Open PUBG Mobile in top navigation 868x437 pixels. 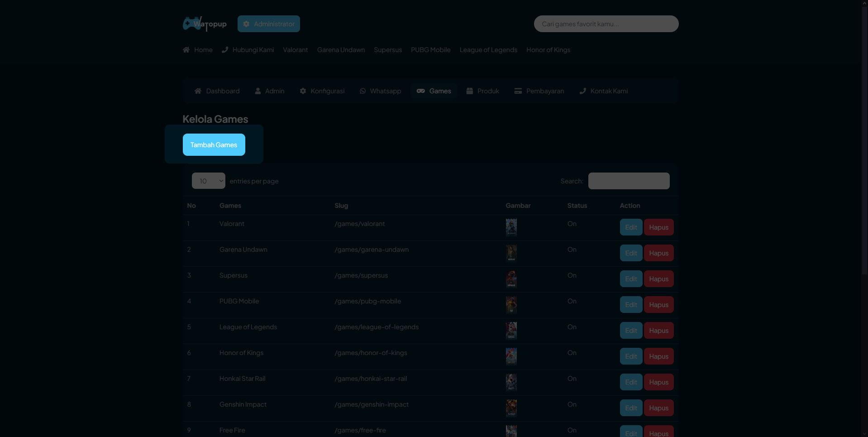(x=431, y=50)
